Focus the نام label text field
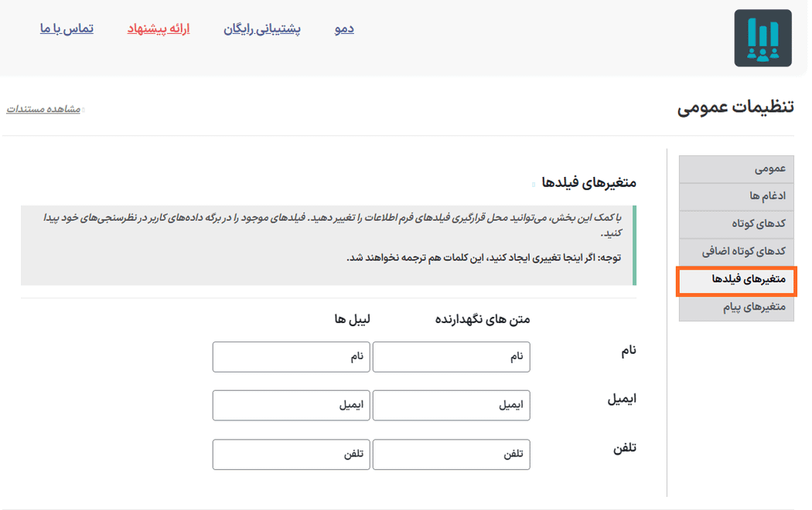 [x=291, y=357]
